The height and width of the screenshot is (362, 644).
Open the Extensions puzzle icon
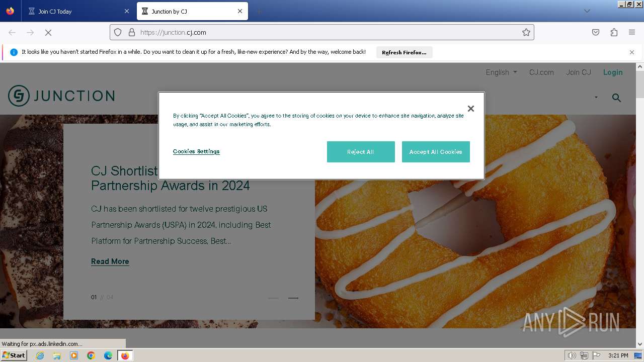(x=614, y=32)
